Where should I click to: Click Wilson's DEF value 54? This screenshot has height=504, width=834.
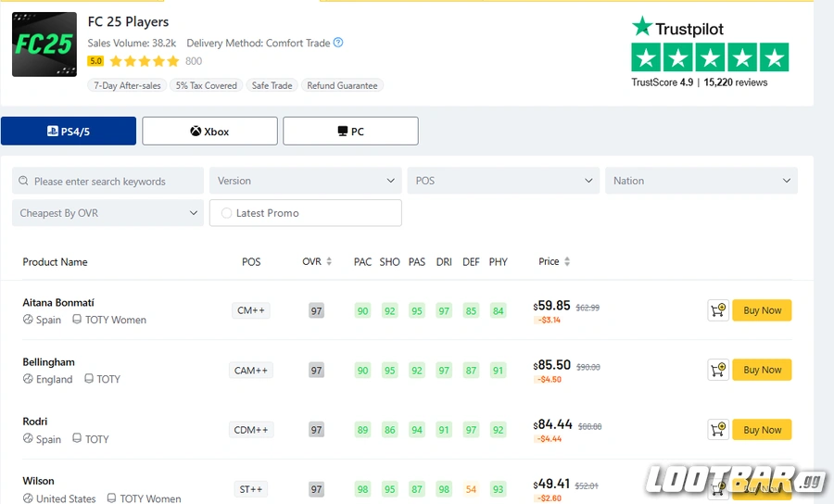coord(471,489)
